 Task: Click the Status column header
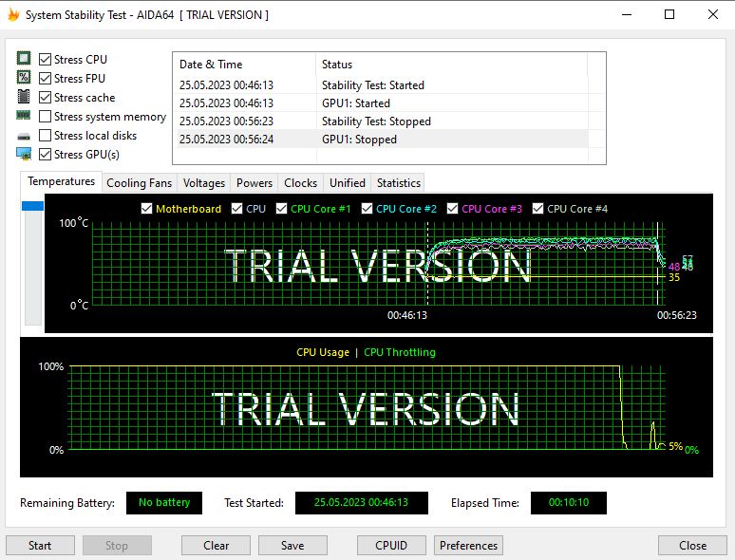coord(451,65)
